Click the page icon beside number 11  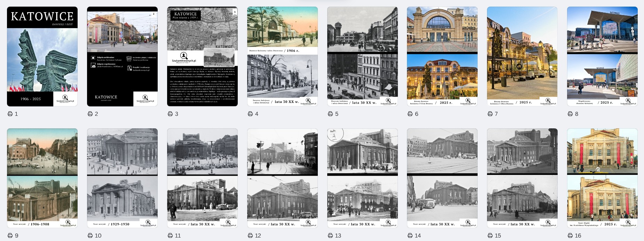click(x=170, y=235)
